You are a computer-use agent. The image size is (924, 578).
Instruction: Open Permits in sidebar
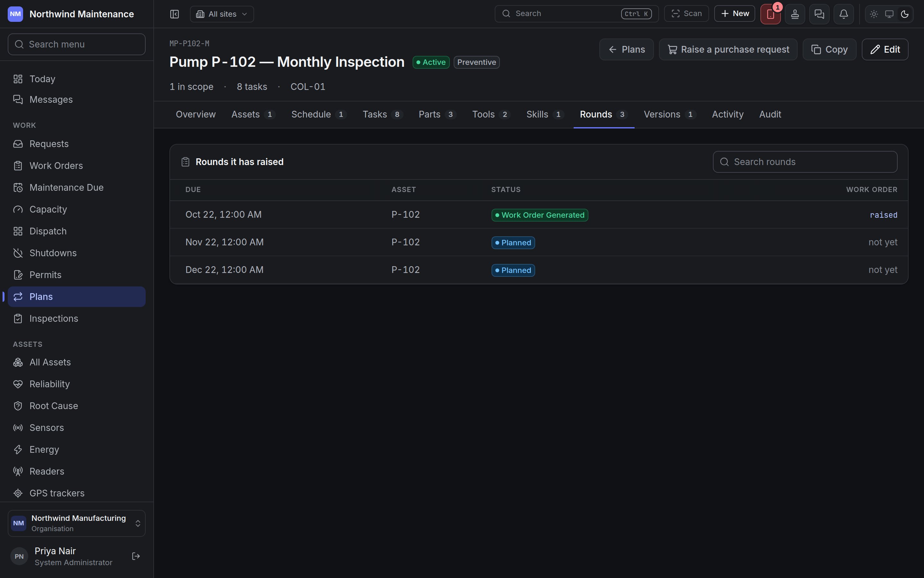pyautogui.click(x=76, y=275)
